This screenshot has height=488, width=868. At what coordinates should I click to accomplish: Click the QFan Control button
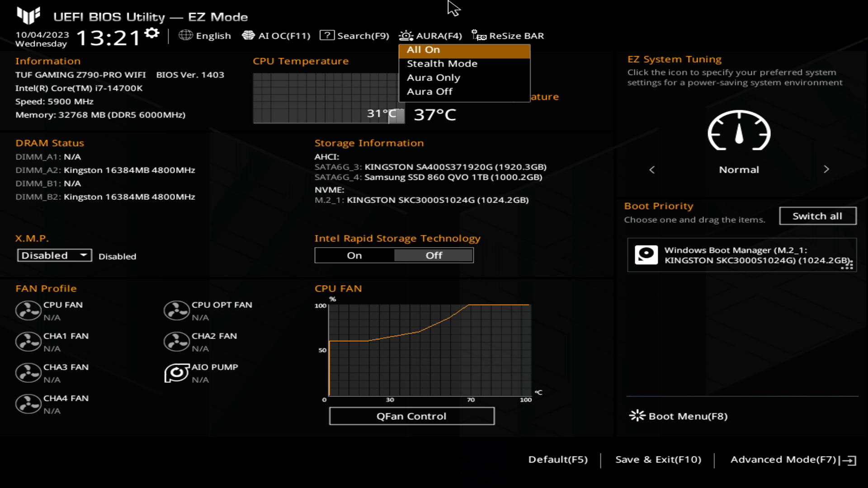(411, 416)
